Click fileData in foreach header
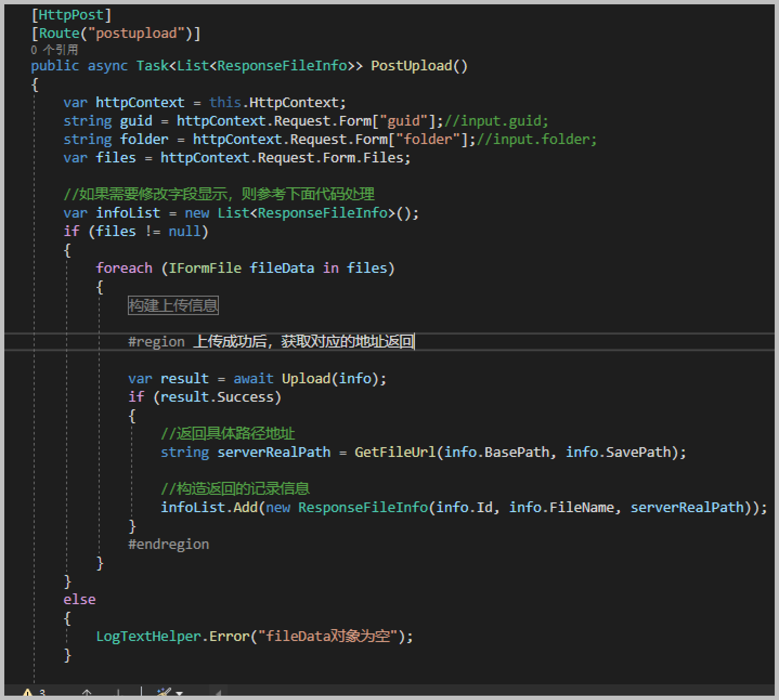The image size is (779, 700). point(282,268)
